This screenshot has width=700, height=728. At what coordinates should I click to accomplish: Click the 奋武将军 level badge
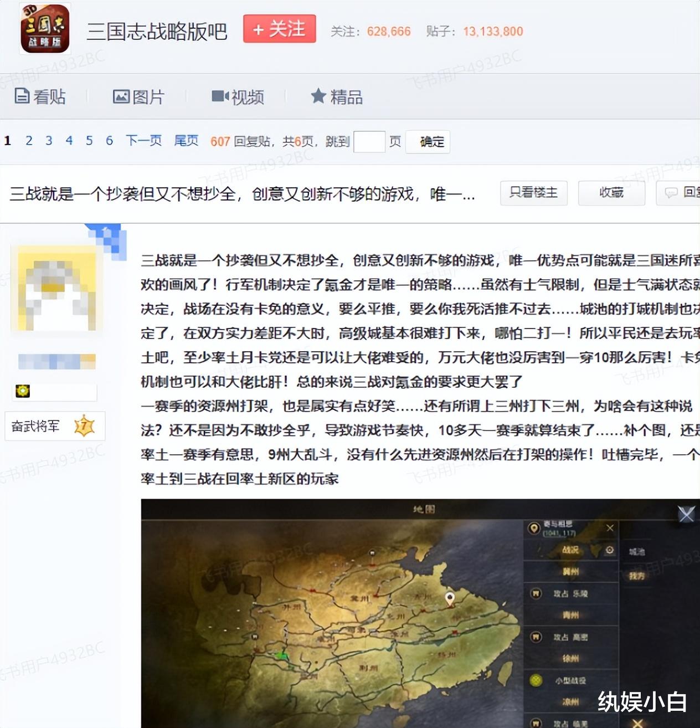click(x=55, y=426)
